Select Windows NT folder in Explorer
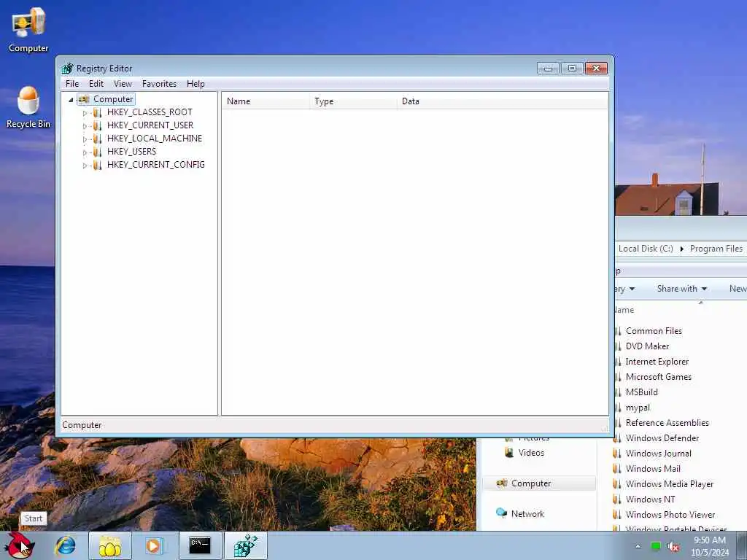747x560 pixels. 650,499
